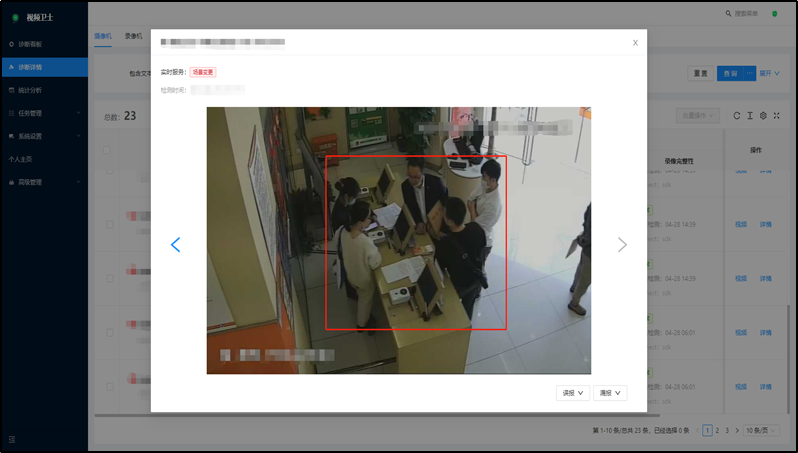Go to the previous image with left arrow

pyautogui.click(x=176, y=245)
